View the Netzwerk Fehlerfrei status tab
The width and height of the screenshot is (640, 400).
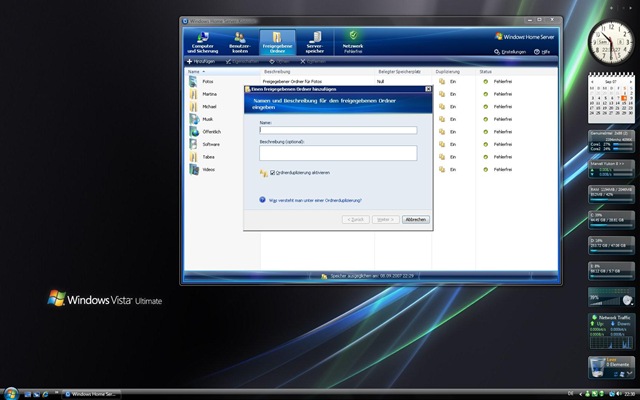click(353, 42)
